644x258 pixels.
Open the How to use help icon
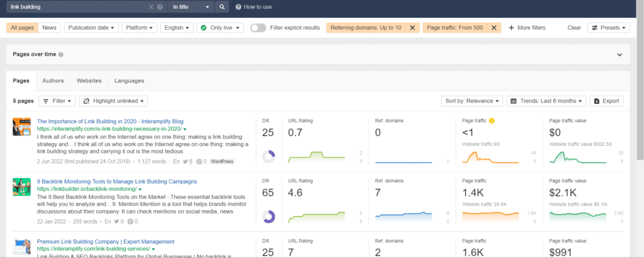238,7
